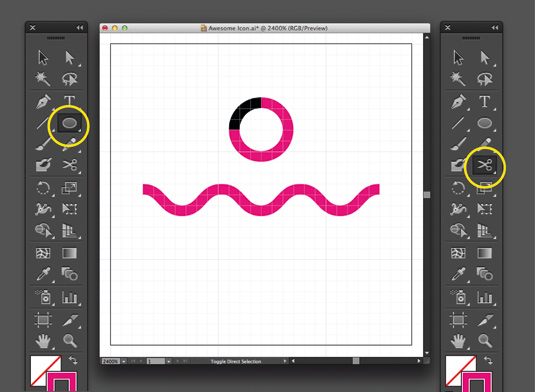Select the Mesh tool in left panel
535x392 pixels.
pyautogui.click(x=43, y=253)
